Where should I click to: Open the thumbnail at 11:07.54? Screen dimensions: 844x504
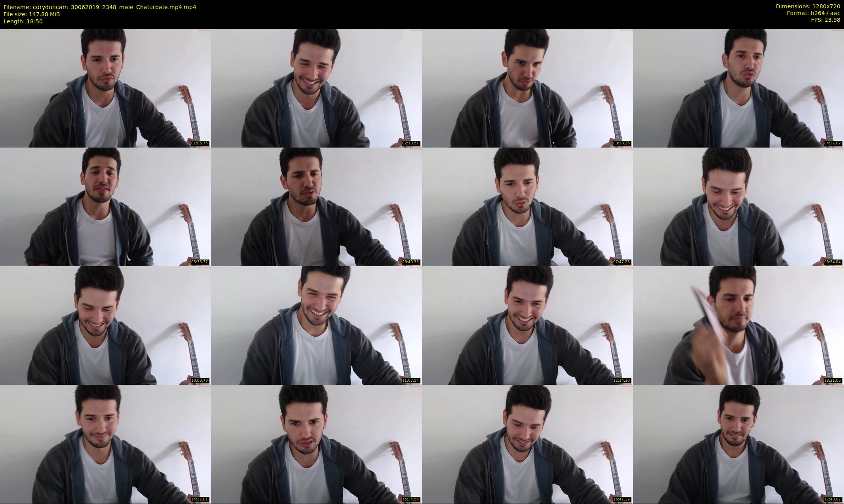coord(316,325)
